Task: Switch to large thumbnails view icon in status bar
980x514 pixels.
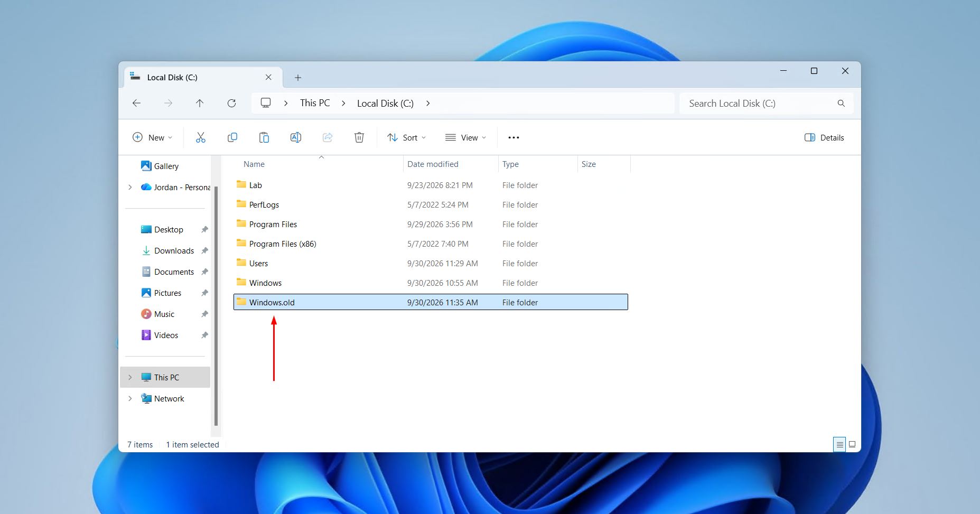Action: pyautogui.click(x=852, y=445)
